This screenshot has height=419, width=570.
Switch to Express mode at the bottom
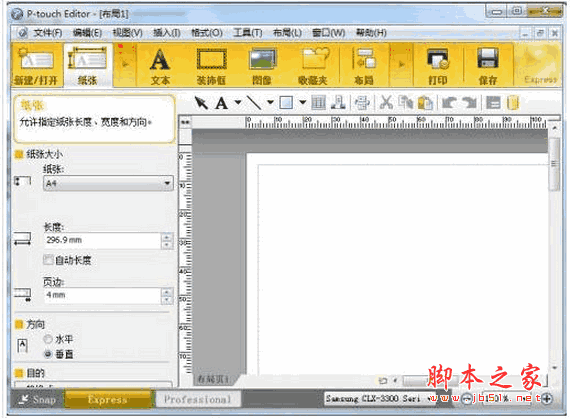click(108, 399)
